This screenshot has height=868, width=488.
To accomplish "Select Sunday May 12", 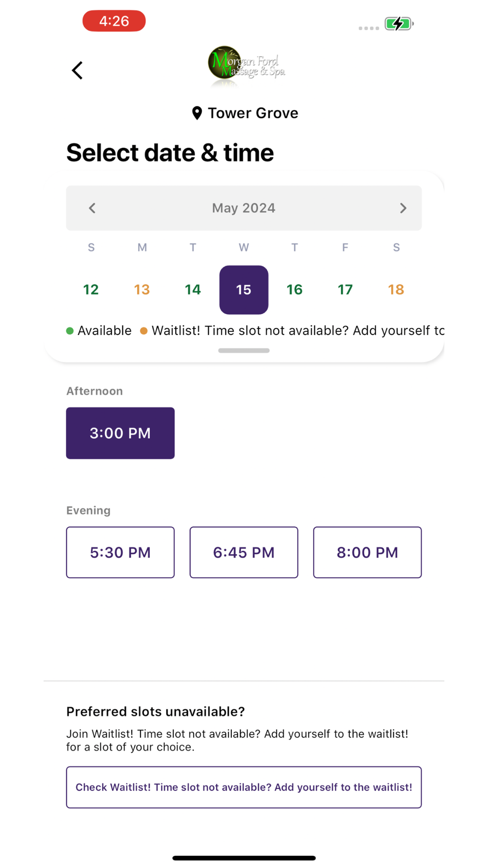I will [91, 290].
